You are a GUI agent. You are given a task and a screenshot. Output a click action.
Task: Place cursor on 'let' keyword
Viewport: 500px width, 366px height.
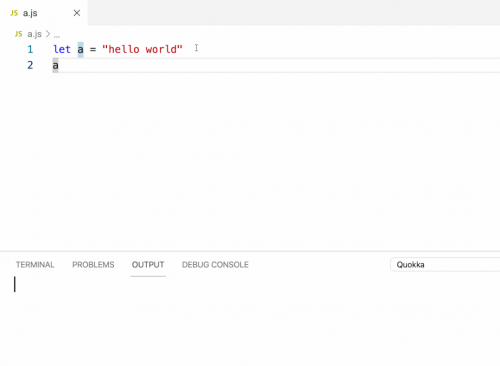click(x=62, y=49)
